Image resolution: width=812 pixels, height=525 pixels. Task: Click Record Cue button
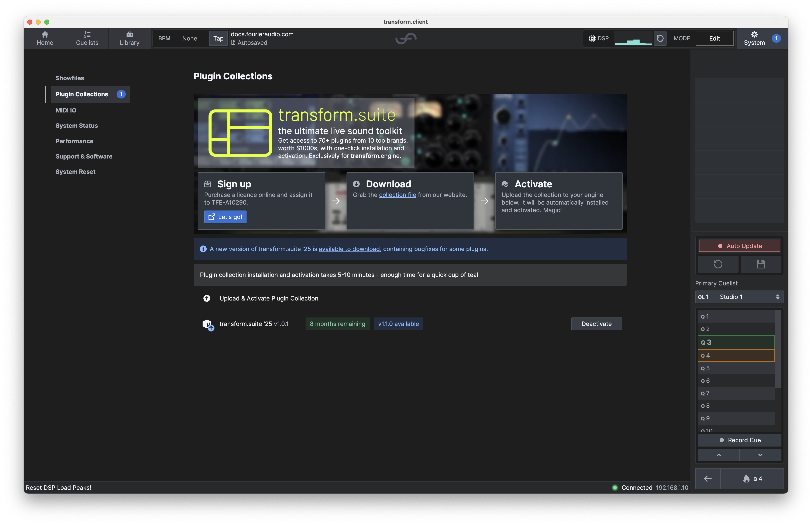tap(739, 440)
